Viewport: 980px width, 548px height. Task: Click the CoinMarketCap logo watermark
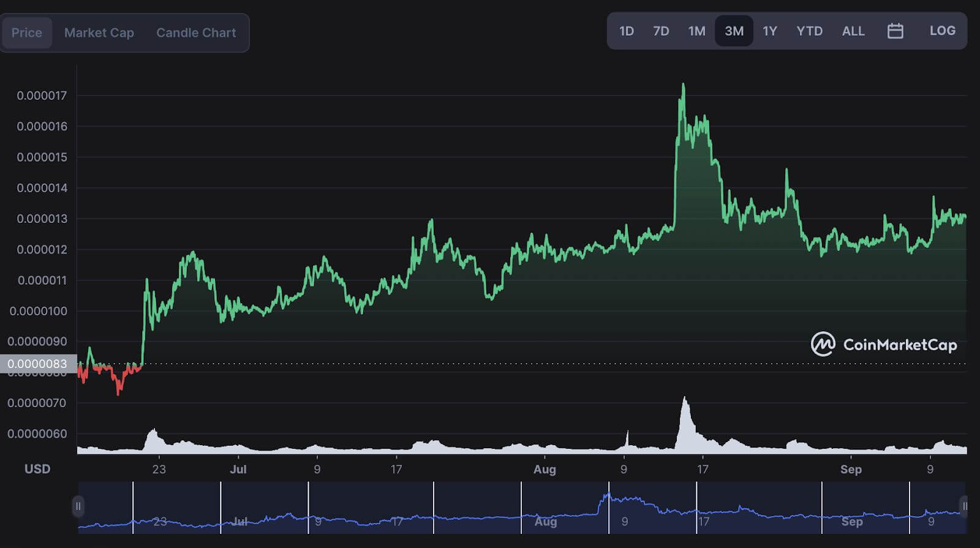pos(883,345)
